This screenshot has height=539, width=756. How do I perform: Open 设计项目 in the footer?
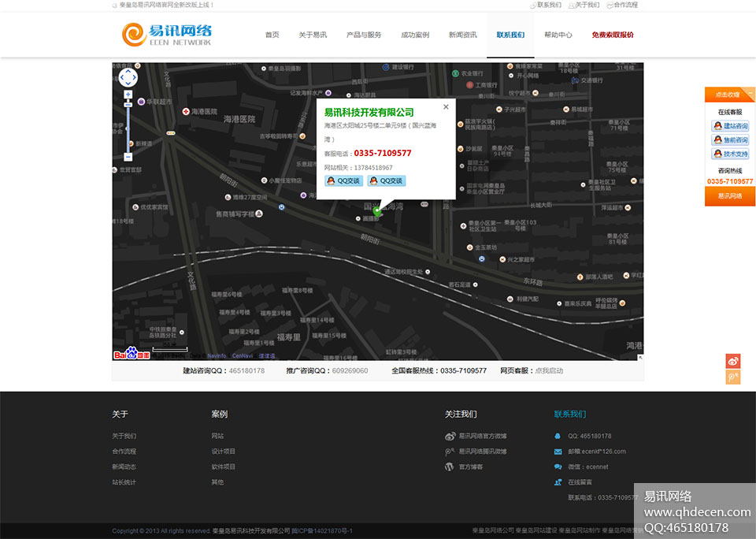223,452
